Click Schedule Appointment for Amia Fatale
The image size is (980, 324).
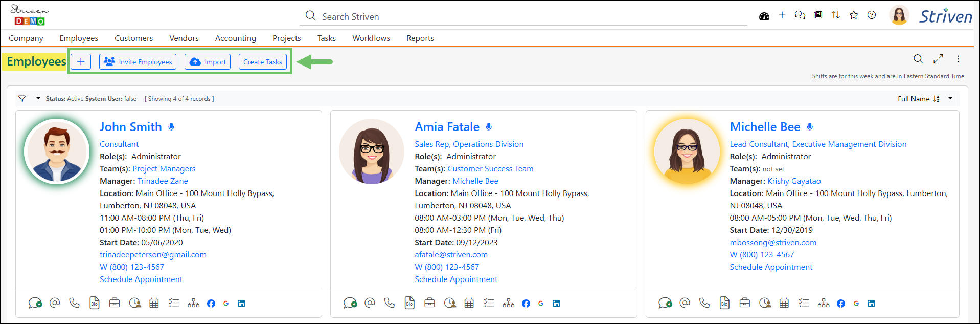pos(456,279)
